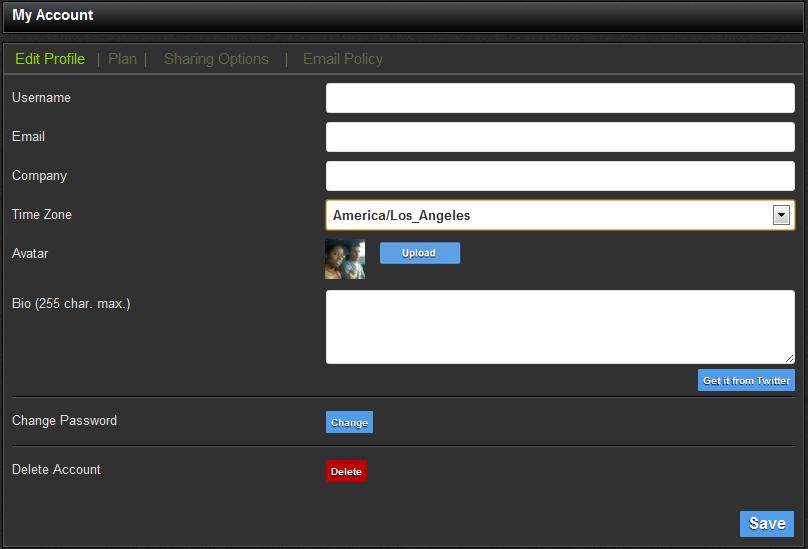Click into the Username field
Viewport: 808px width, 549px height.
coord(560,98)
